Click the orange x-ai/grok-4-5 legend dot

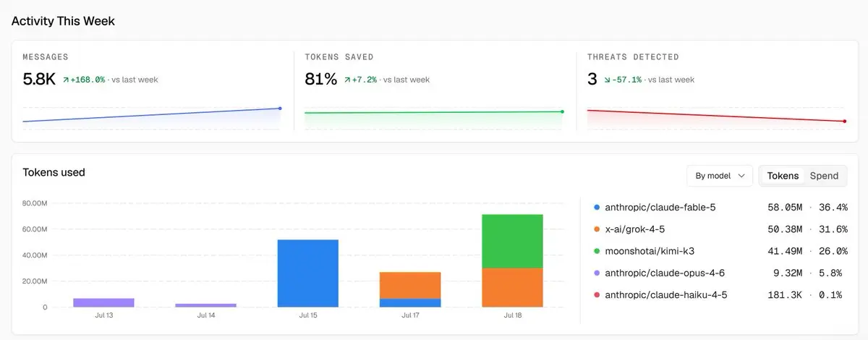point(596,229)
